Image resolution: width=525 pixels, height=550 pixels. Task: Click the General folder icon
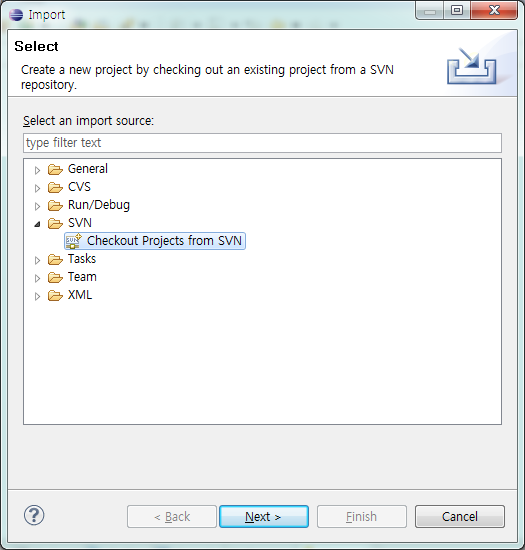click(55, 169)
